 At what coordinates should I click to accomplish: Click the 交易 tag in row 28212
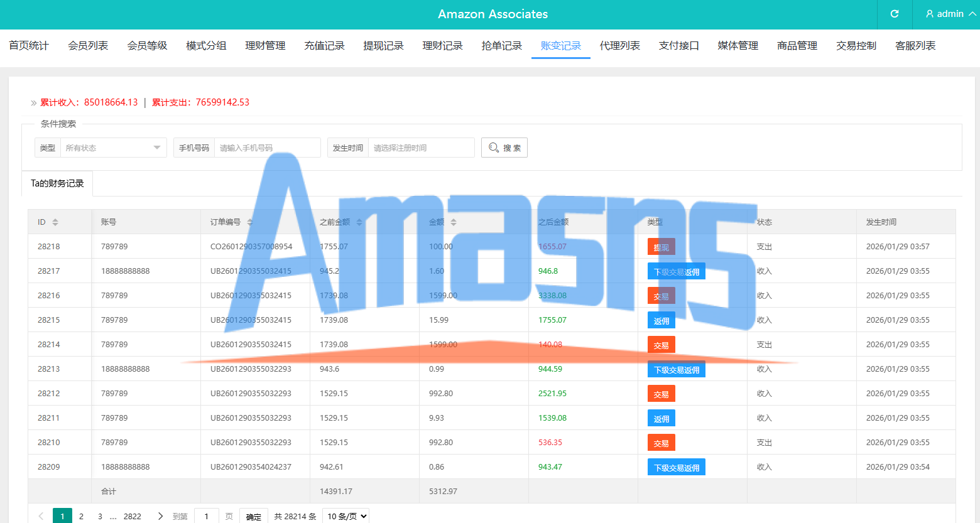pos(661,394)
